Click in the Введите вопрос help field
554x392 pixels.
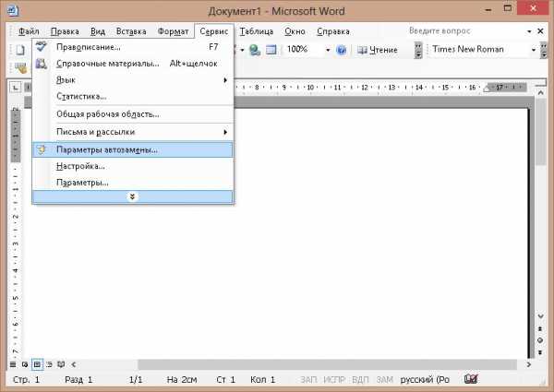464,31
